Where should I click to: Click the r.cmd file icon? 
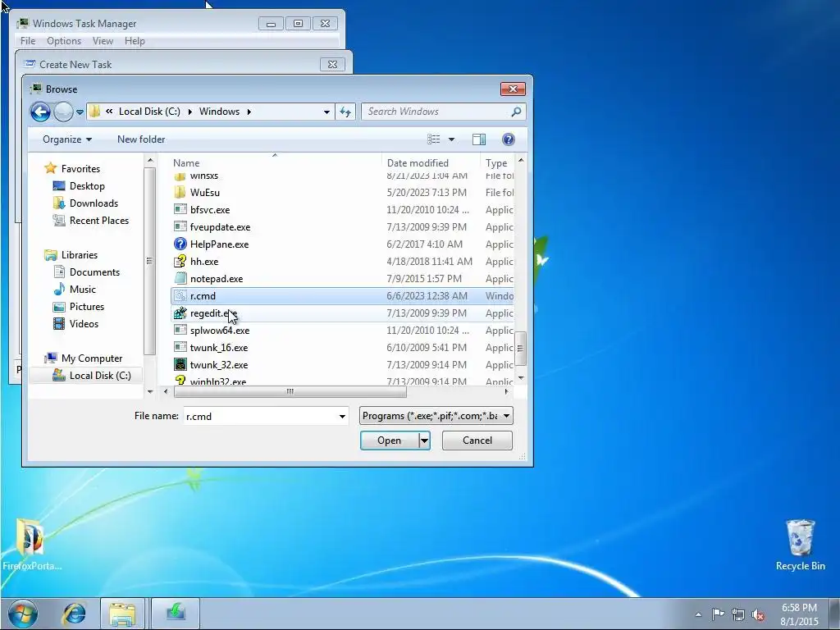[180, 295]
